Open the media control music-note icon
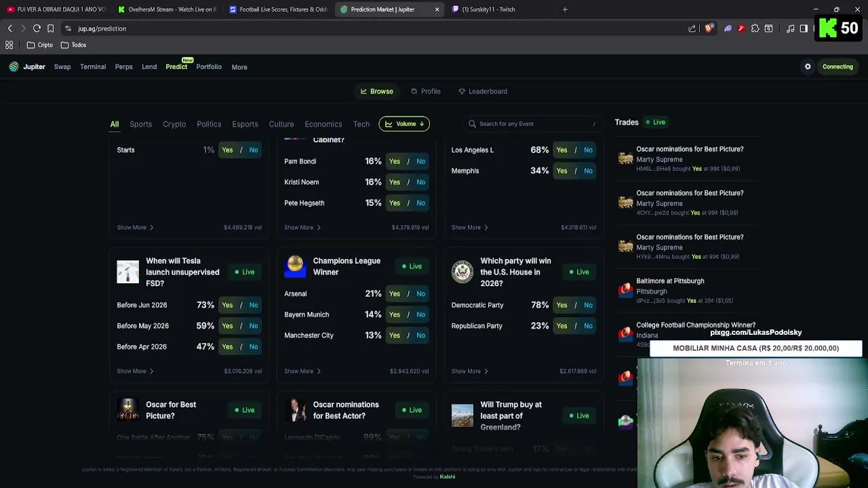Screen dimensions: 868x488 click(x=790, y=28)
